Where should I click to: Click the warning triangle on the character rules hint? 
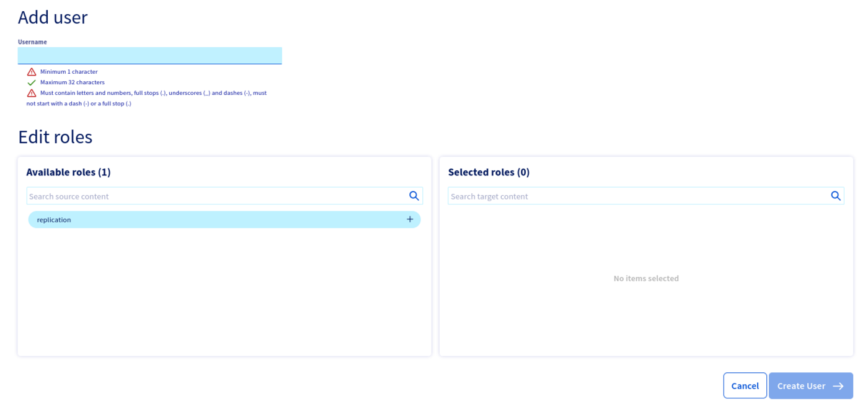tap(30, 93)
